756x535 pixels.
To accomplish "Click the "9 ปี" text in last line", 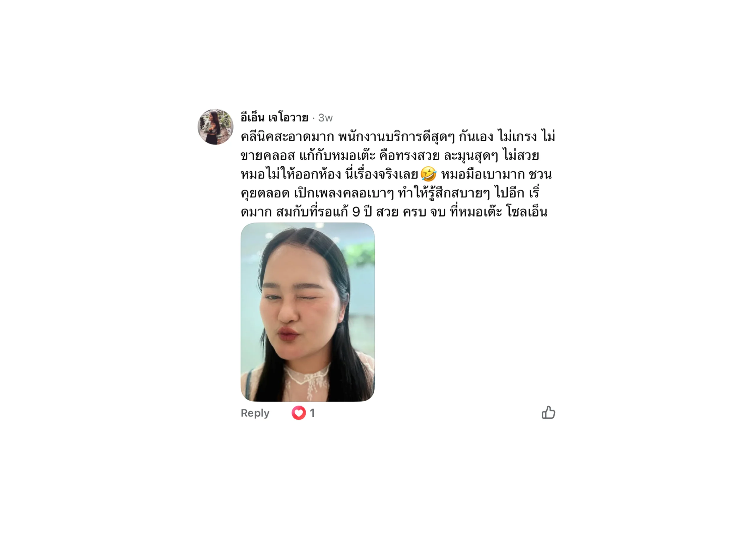I will click(x=362, y=212).
